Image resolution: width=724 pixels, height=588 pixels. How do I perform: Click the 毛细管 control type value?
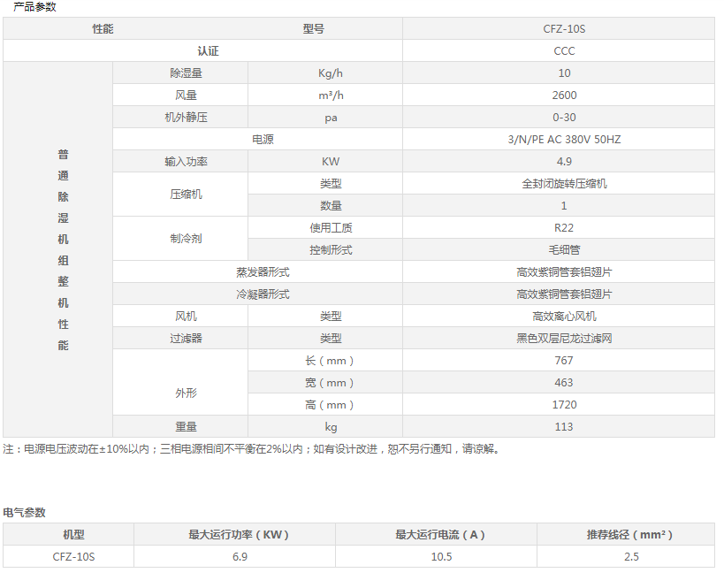coord(564,250)
